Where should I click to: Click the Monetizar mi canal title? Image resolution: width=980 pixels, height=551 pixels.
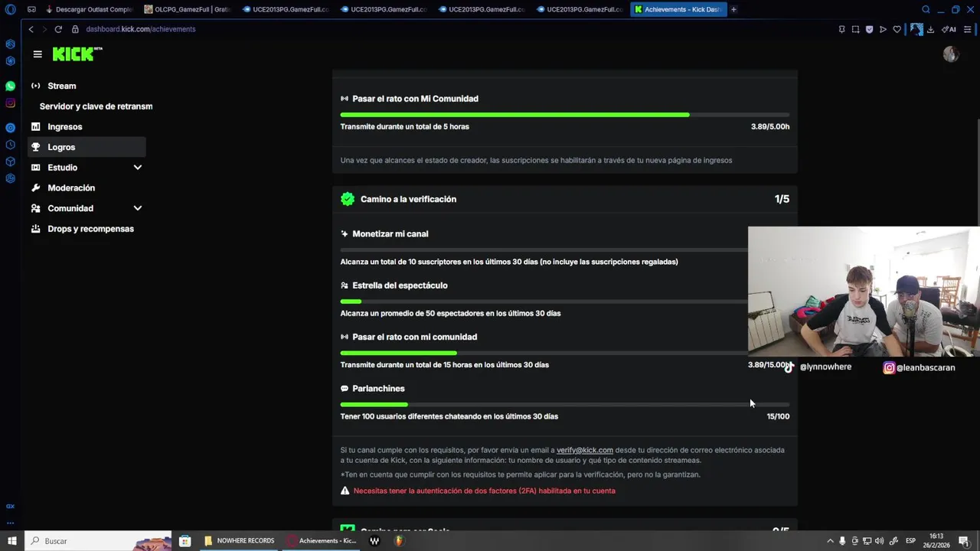(390, 234)
